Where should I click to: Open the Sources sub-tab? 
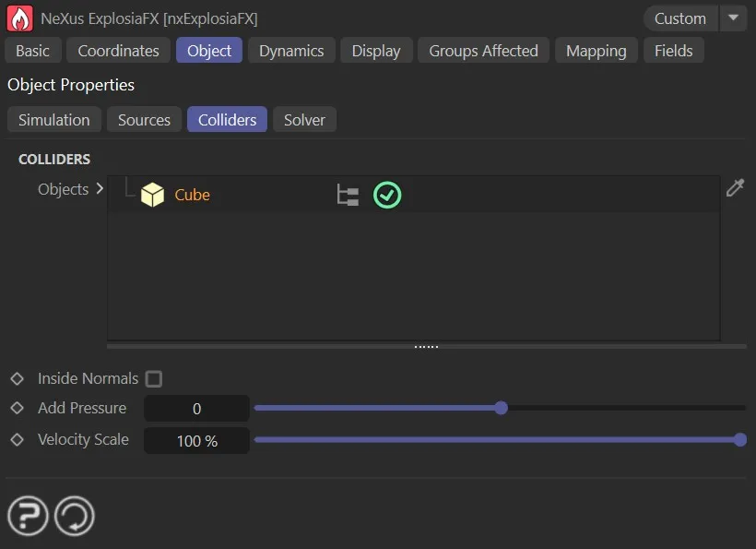144,120
